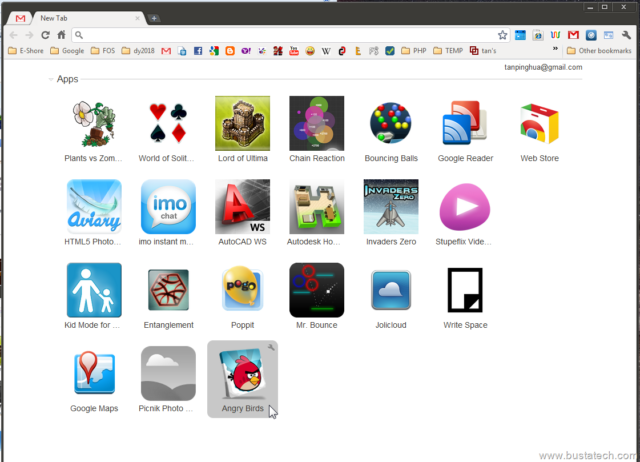Image resolution: width=640 pixels, height=462 pixels.
Task: Go to the home page
Action: click(61, 35)
